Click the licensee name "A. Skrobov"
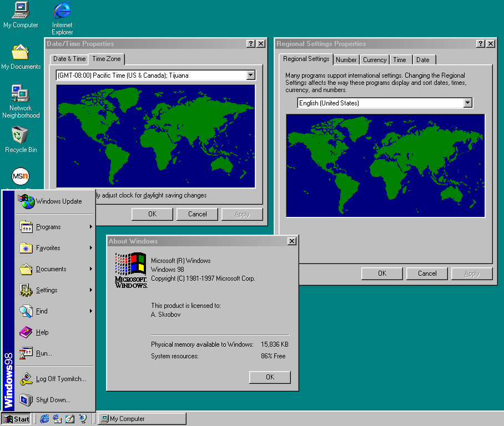This screenshot has width=504, height=426. pyautogui.click(x=166, y=315)
